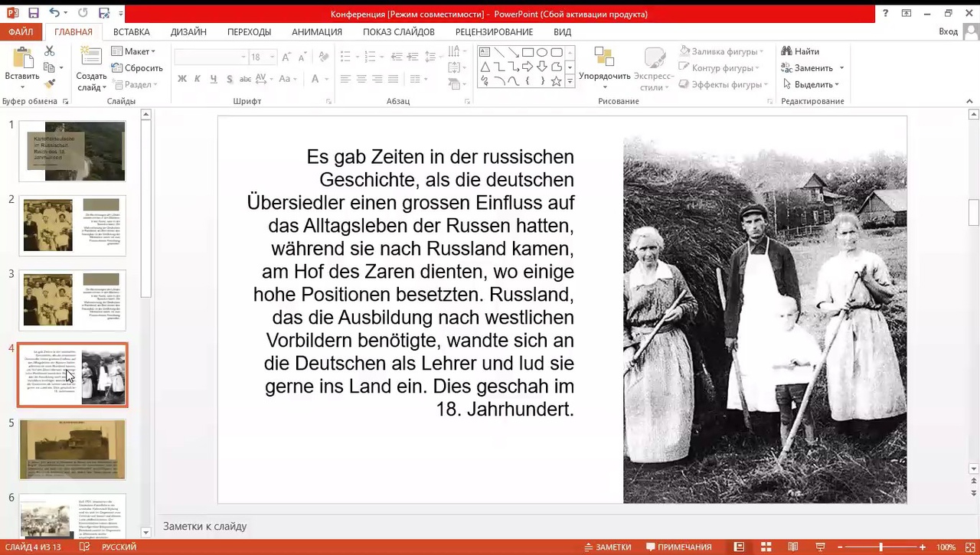Select slide 2 thumbnail
Viewport: 980px width, 555px height.
[73, 225]
